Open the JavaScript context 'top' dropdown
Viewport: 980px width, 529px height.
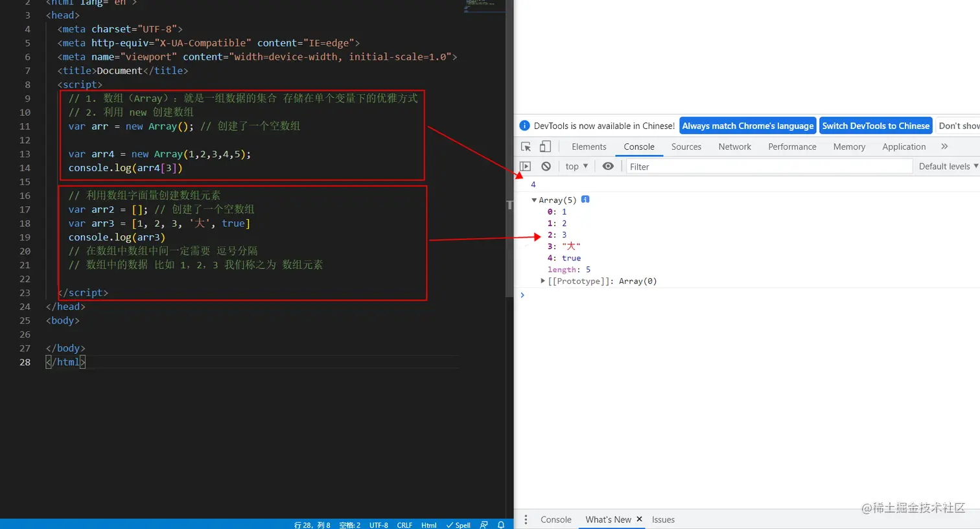coord(576,167)
